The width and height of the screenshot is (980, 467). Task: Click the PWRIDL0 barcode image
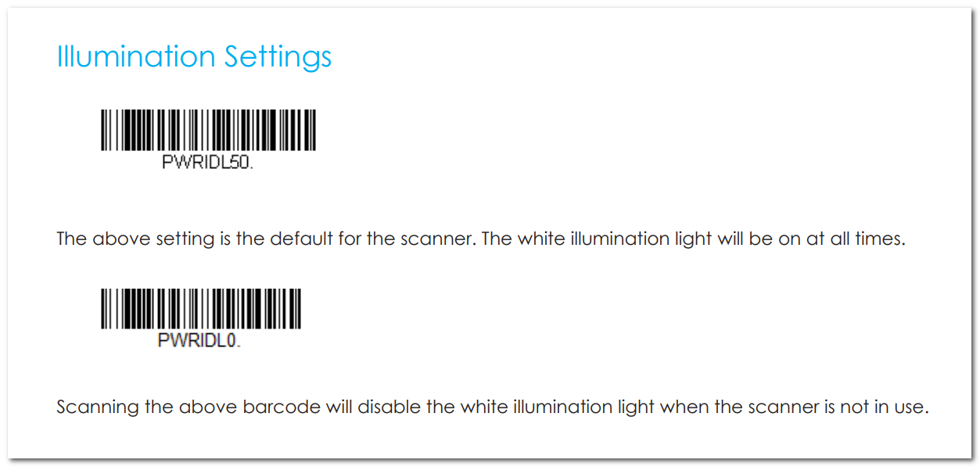pyautogui.click(x=200, y=309)
